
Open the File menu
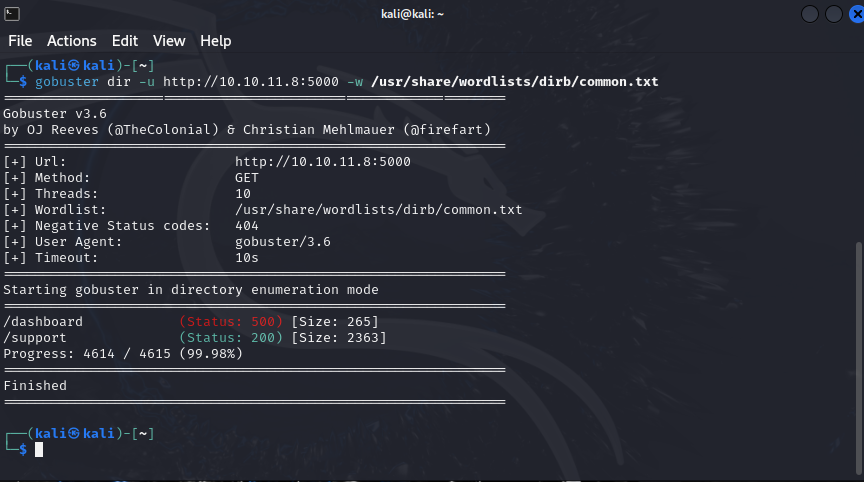20,41
